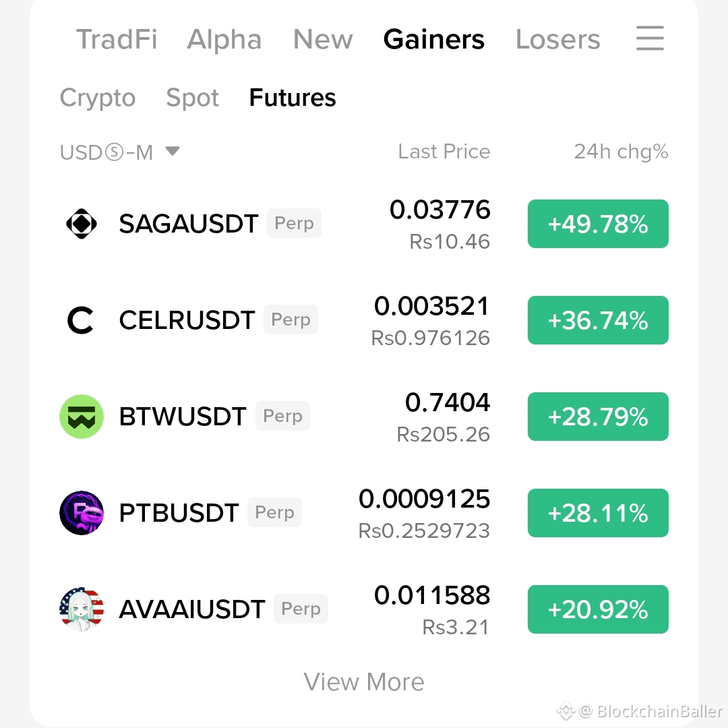Screen dimensions: 728x728
Task: Select the Losers tab
Action: click(557, 39)
